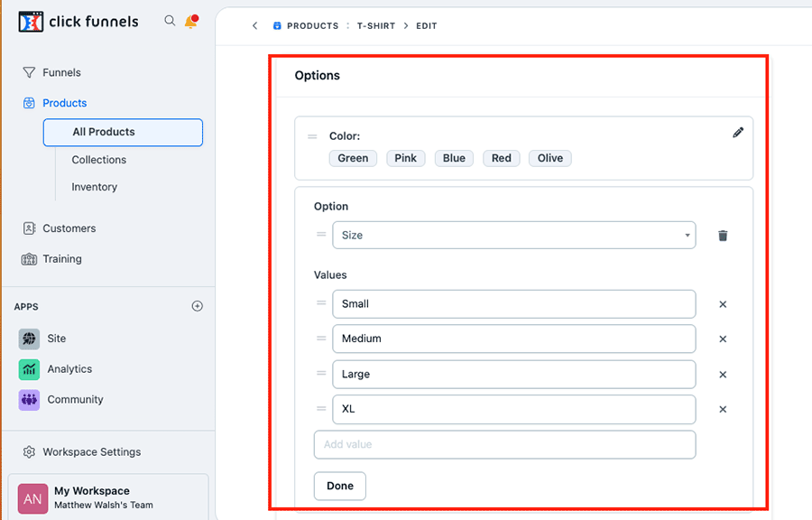Go to PRODUCTS breadcrumb link
812x520 pixels.
click(313, 26)
